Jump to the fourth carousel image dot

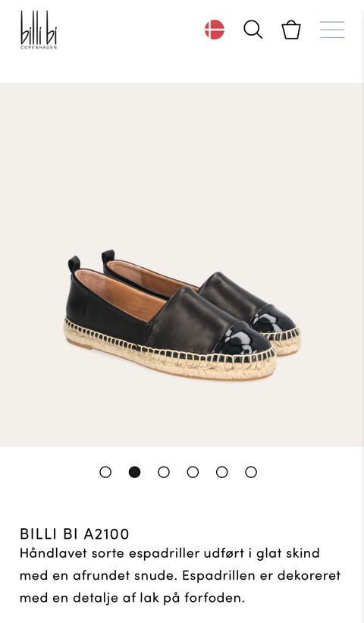pos(193,472)
